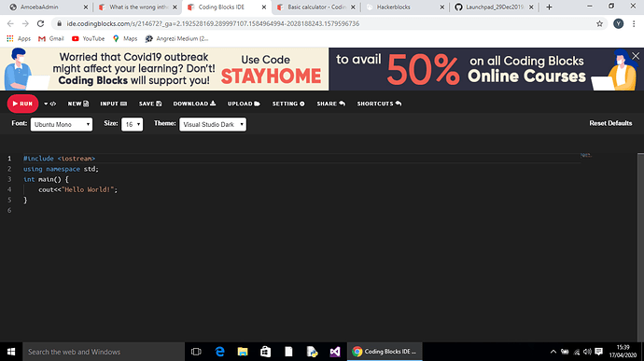Open the Angrezi Medium bookmark

(176, 38)
